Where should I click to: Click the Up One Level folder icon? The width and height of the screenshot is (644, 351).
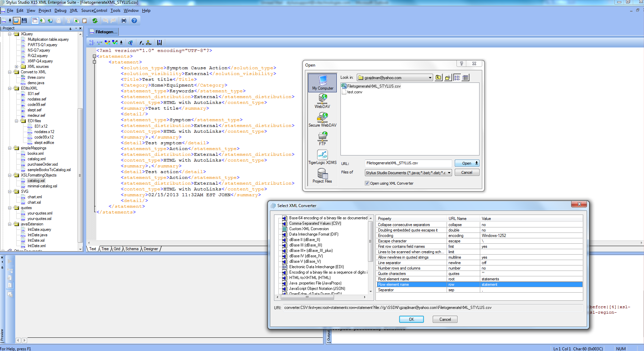pos(438,78)
